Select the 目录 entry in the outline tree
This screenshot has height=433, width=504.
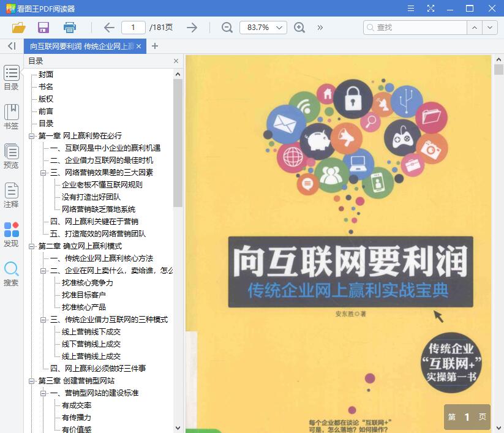pos(46,124)
